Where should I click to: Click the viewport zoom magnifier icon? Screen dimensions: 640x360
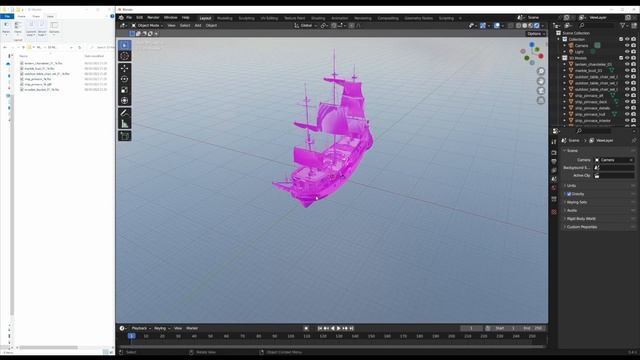pos(541,71)
